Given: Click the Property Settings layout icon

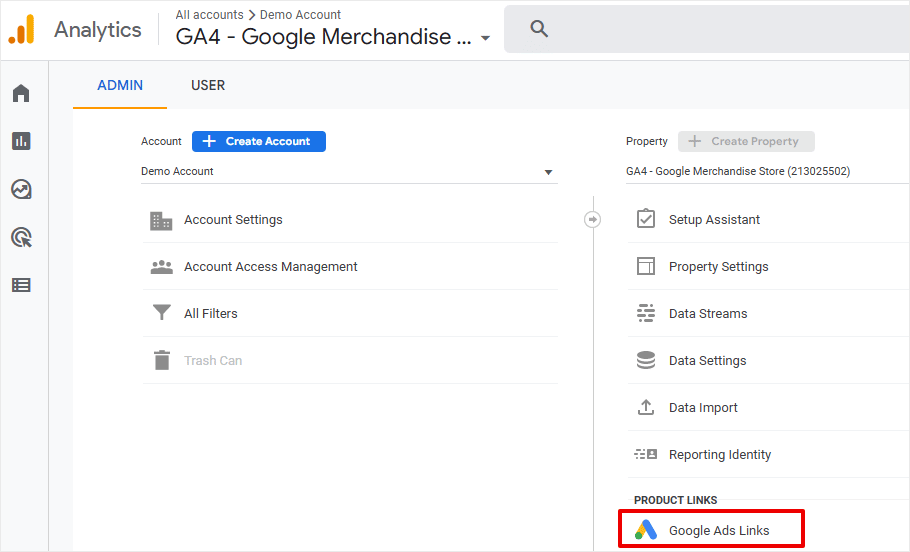Looking at the screenshot, I should (x=646, y=266).
